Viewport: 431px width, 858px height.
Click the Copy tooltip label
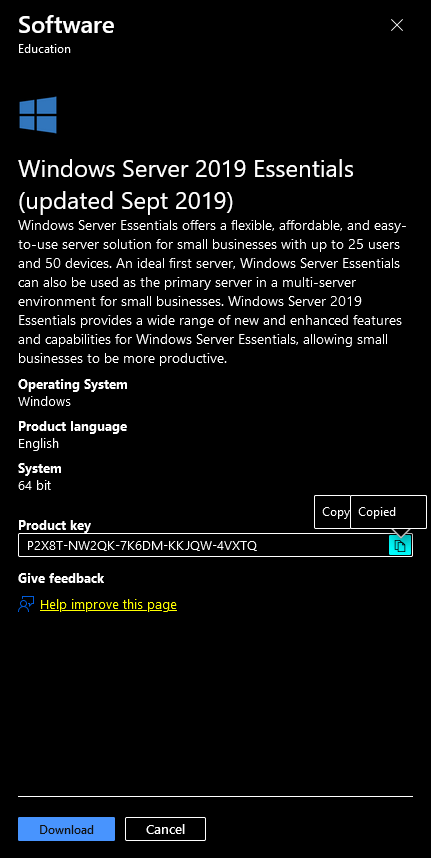[x=333, y=512]
